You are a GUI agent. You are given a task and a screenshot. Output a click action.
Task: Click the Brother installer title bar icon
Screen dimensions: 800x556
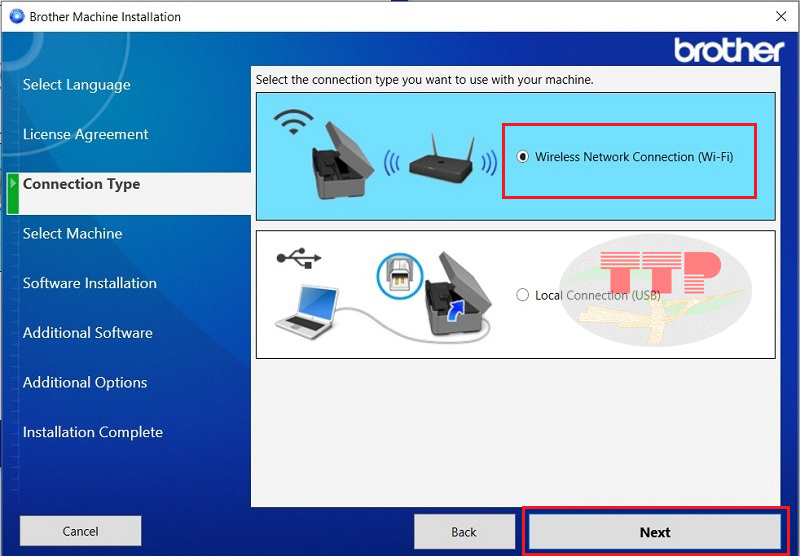pyautogui.click(x=17, y=16)
